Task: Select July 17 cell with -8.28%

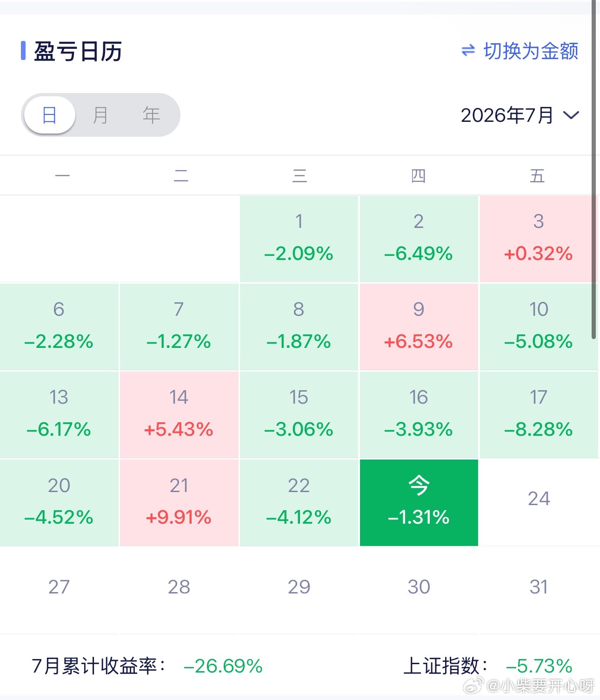Action: pyautogui.click(x=539, y=414)
